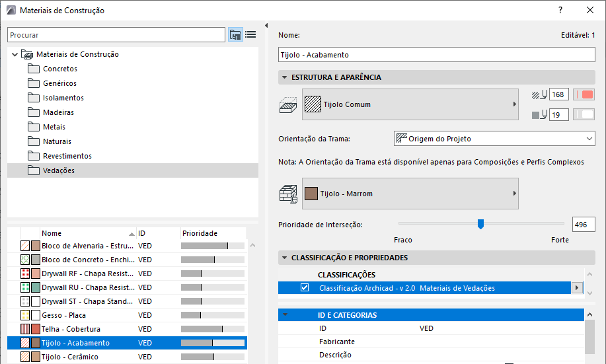Open the Isolamentos folder

tap(56, 98)
